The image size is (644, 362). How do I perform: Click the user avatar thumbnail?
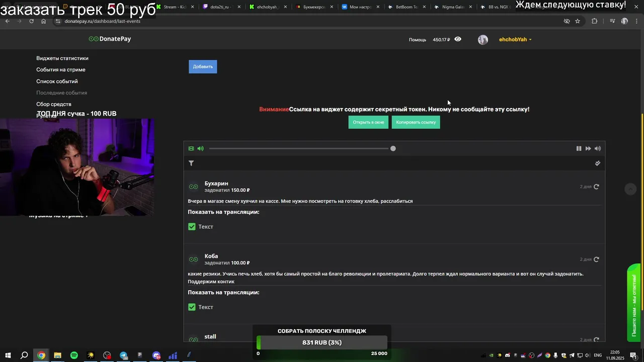pos(483,40)
